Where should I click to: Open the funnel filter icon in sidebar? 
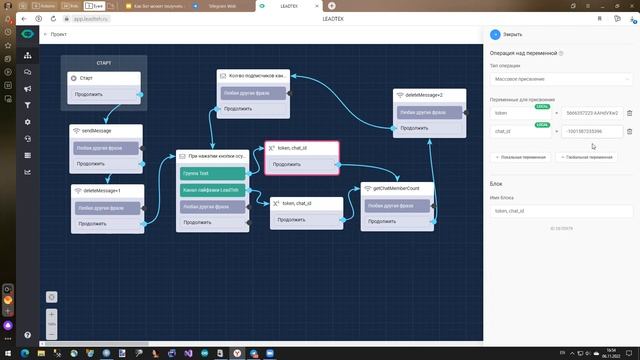click(27, 105)
